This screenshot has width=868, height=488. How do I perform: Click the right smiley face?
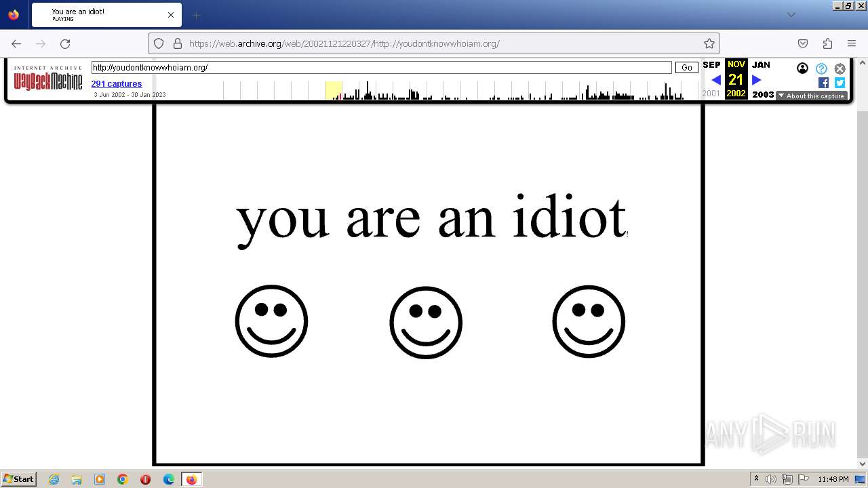tap(589, 321)
